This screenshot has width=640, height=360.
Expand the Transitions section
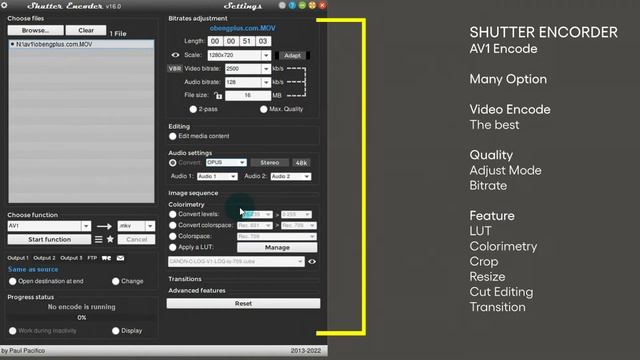185,279
